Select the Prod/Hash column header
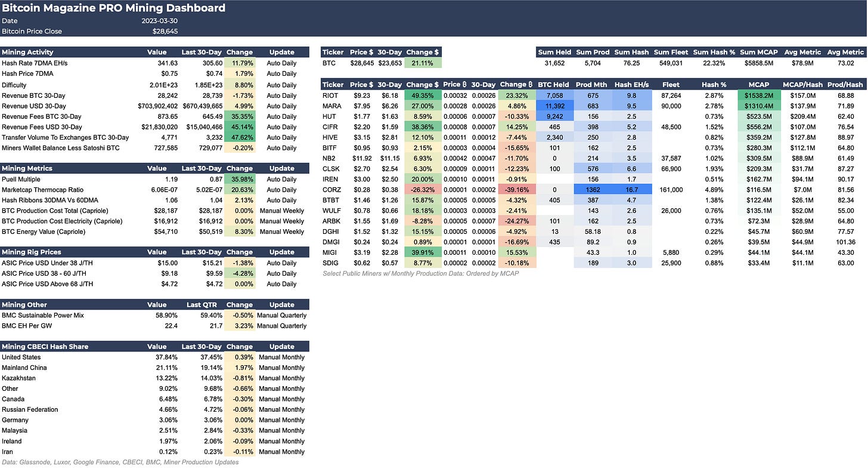Image resolution: width=868 pixels, height=472 pixels. [845, 85]
